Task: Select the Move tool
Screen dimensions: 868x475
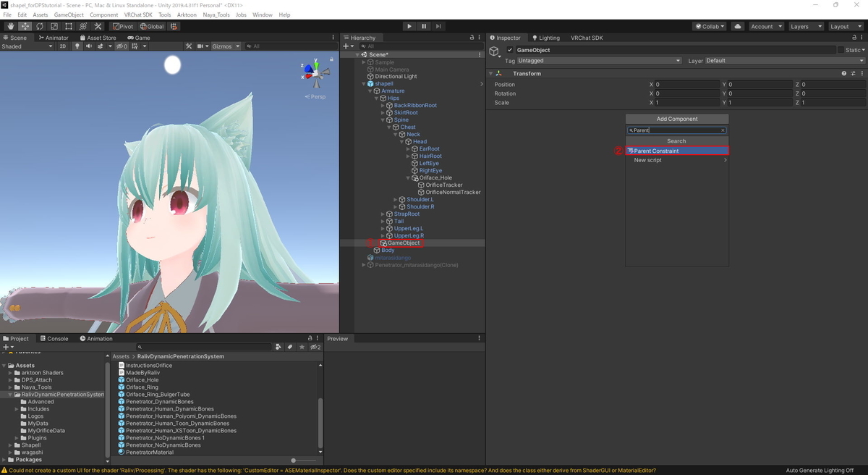Action: 24,26
